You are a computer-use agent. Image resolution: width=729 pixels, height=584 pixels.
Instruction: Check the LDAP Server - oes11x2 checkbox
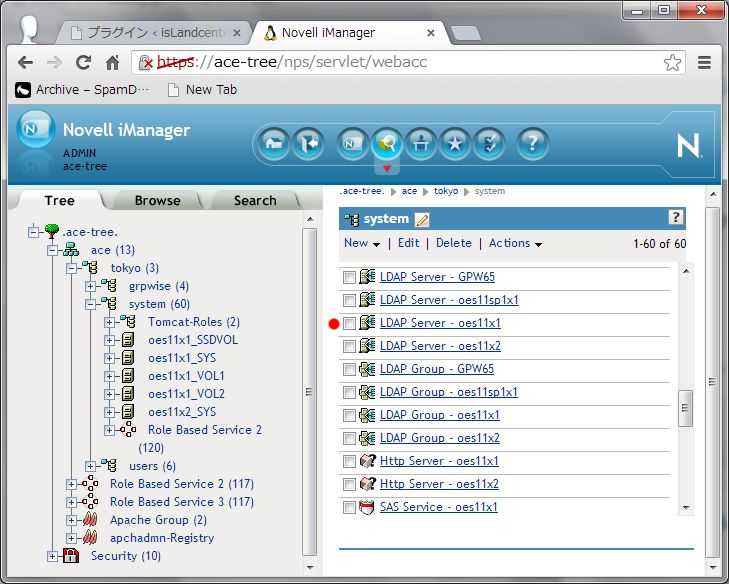tap(349, 346)
